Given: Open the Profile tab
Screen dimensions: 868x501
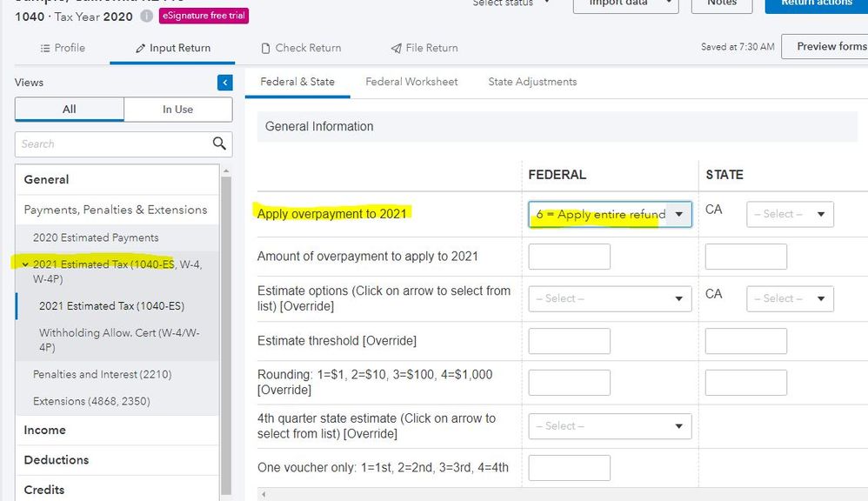Looking at the screenshot, I should 62,48.
